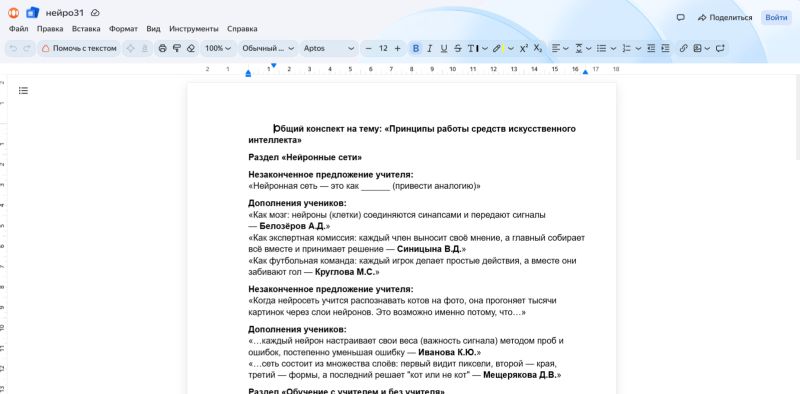The height and width of the screenshot is (394, 800).
Task: Click the name Синицына В.Д. in the document
Action: click(x=429, y=249)
